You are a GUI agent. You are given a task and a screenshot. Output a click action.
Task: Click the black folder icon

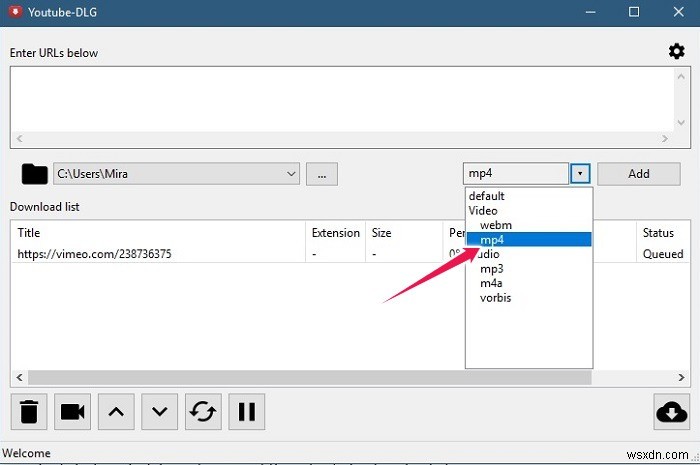[x=34, y=174]
